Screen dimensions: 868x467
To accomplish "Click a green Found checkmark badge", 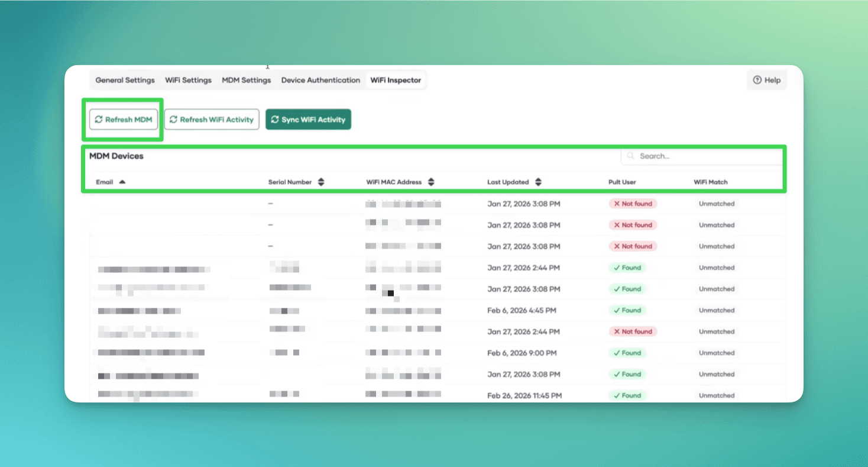I will tap(627, 268).
